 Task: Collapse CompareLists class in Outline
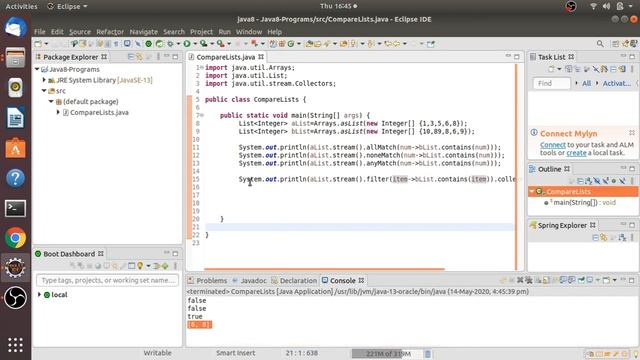tap(532, 191)
